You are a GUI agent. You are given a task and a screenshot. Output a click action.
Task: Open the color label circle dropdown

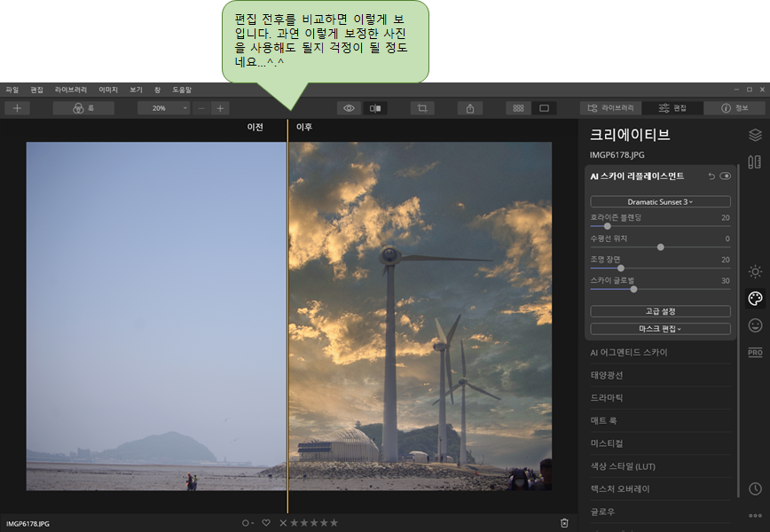247,523
